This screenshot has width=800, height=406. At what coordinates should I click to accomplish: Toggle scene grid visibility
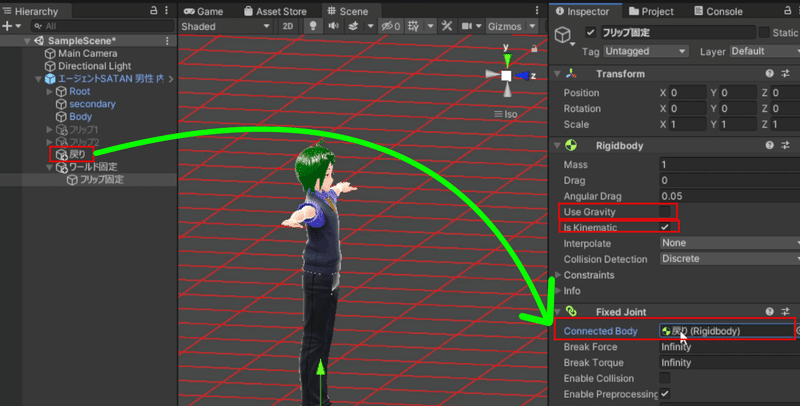coord(413,26)
